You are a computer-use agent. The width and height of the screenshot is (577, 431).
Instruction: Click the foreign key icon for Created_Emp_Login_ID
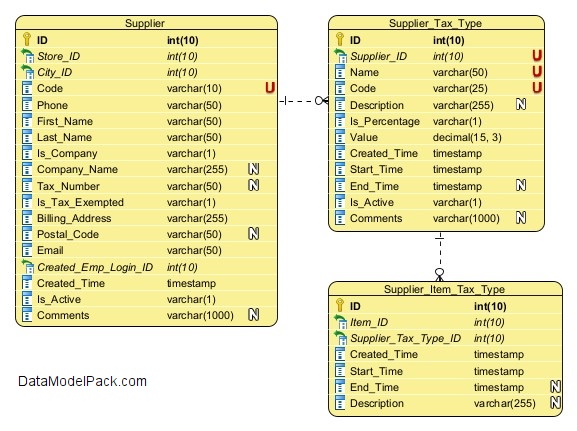coord(27,266)
